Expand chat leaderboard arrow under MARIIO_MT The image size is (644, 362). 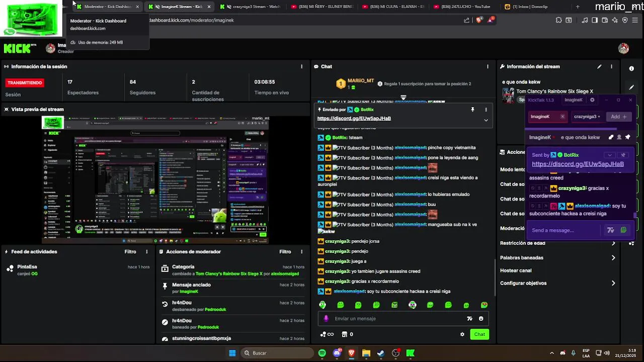point(404,97)
